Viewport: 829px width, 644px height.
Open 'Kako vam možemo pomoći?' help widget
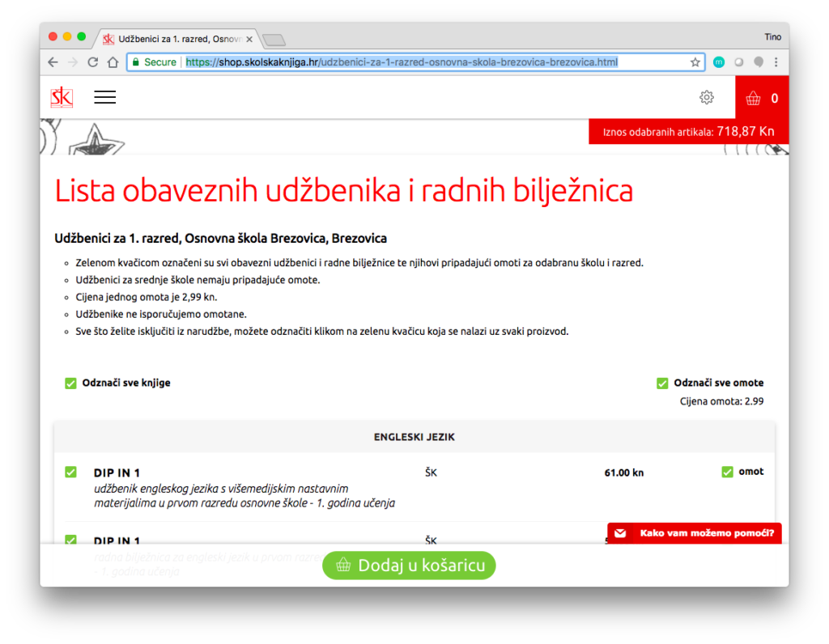(x=694, y=533)
